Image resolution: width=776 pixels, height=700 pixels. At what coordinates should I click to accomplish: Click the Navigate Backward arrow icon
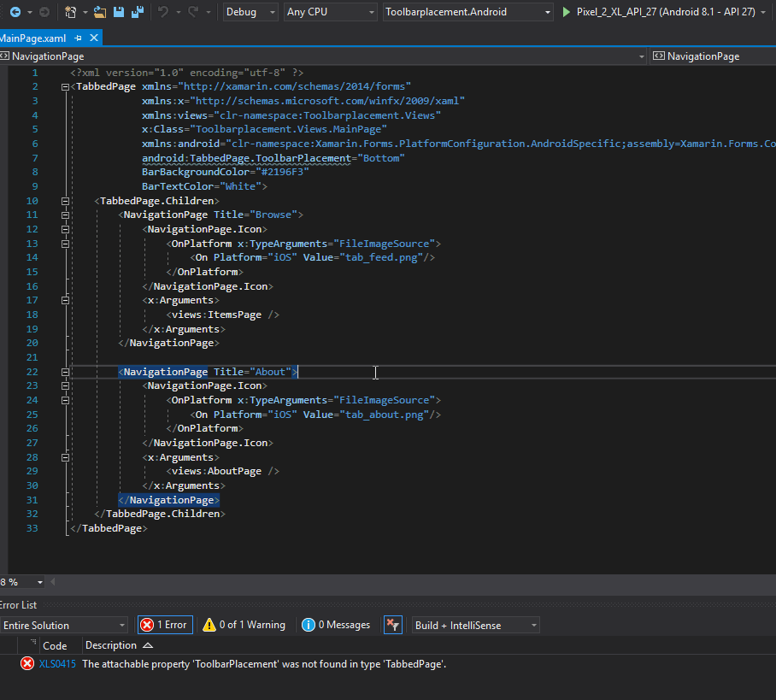click(15, 12)
